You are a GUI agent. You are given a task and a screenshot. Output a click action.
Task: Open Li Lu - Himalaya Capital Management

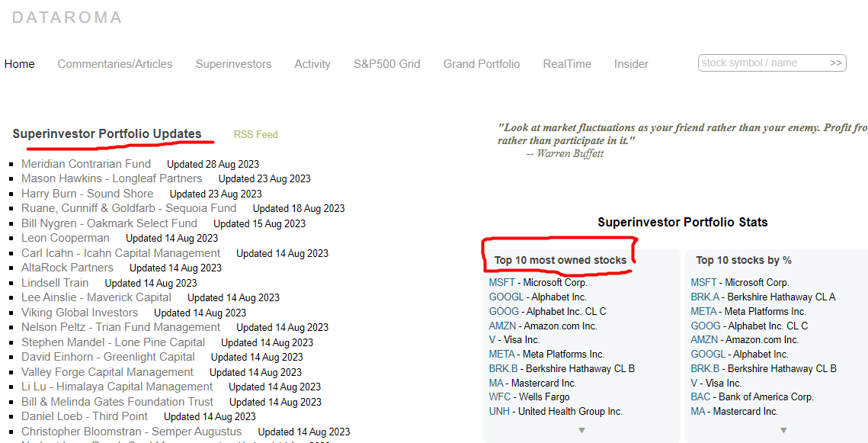pos(117,387)
